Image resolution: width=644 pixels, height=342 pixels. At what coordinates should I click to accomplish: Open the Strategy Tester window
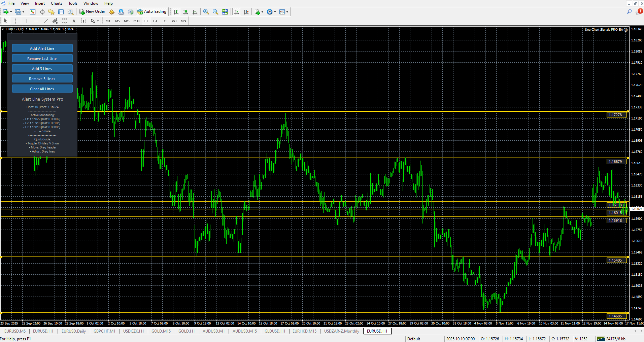pyautogui.click(x=71, y=12)
